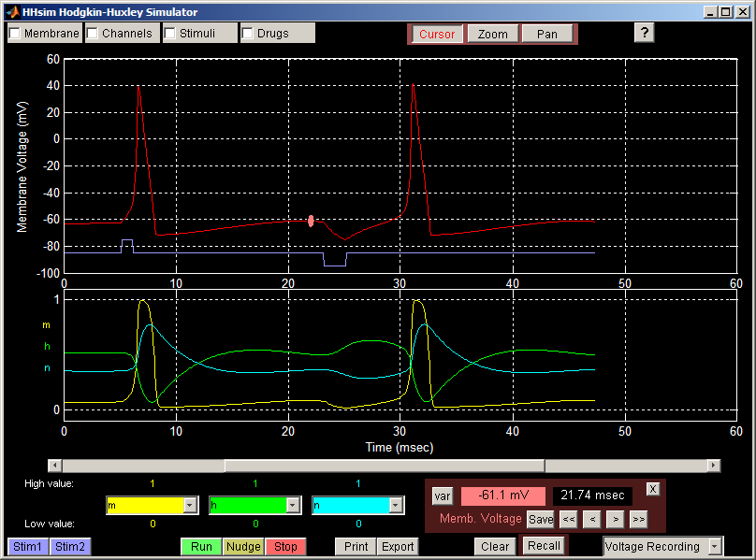Open the yellow m variable dropdown
This screenshot has width=756, height=560.
190,505
